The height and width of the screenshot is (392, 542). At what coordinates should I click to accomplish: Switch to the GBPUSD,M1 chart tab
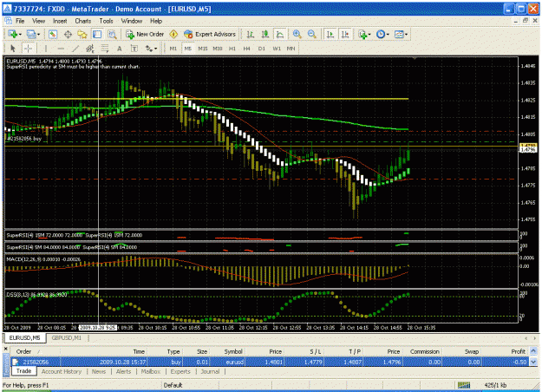click(x=66, y=337)
